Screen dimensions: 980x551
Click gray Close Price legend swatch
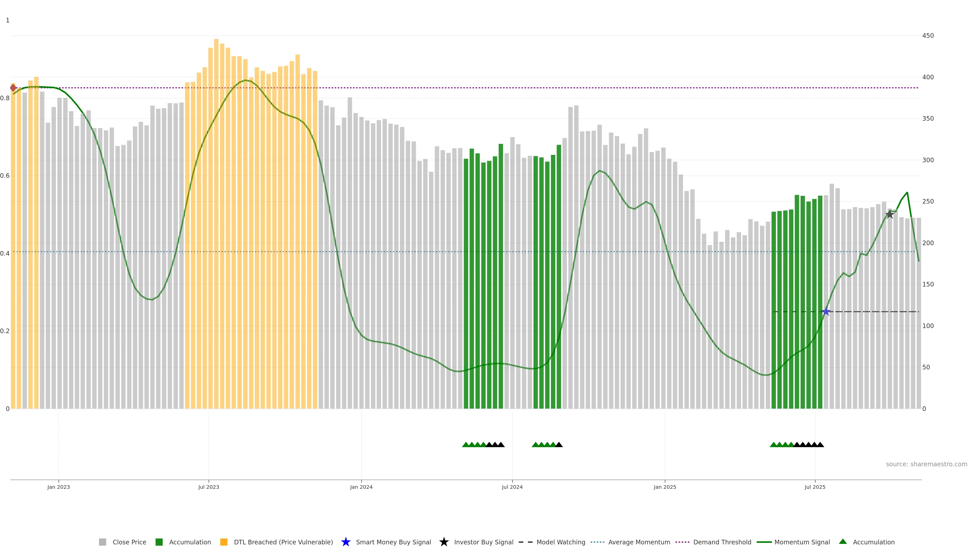tap(102, 542)
